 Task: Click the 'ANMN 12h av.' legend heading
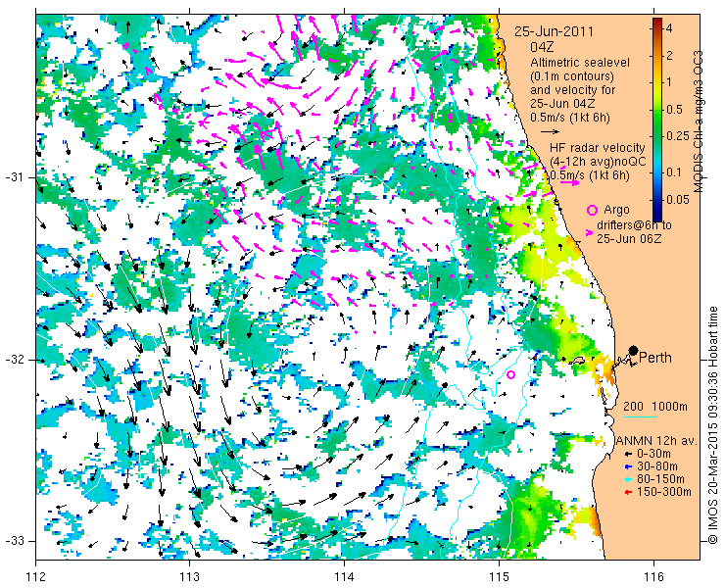tap(657, 440)
